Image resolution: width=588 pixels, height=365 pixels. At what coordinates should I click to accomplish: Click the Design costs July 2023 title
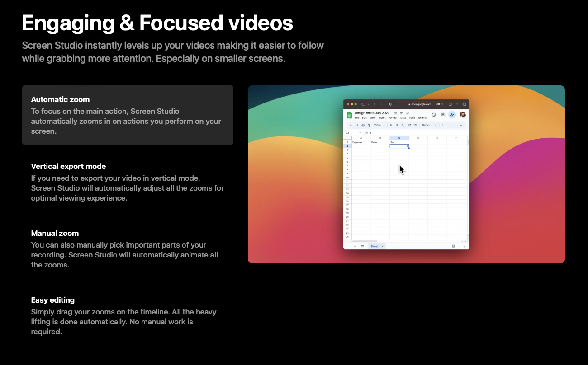point(372,113)
